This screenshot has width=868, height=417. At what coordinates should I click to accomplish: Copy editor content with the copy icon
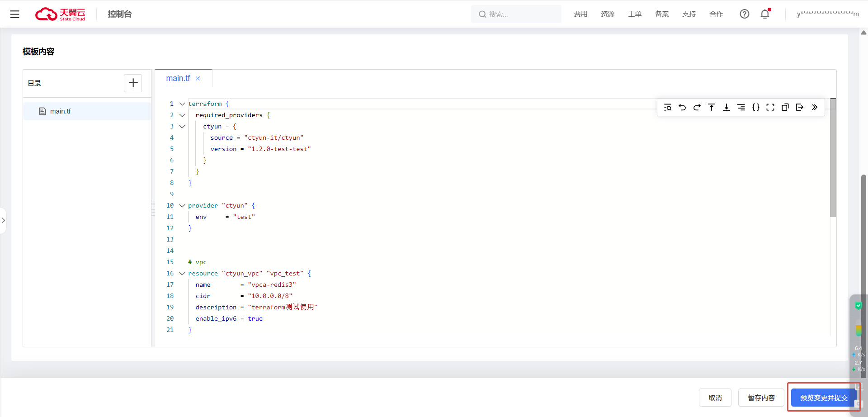(785, 107)
